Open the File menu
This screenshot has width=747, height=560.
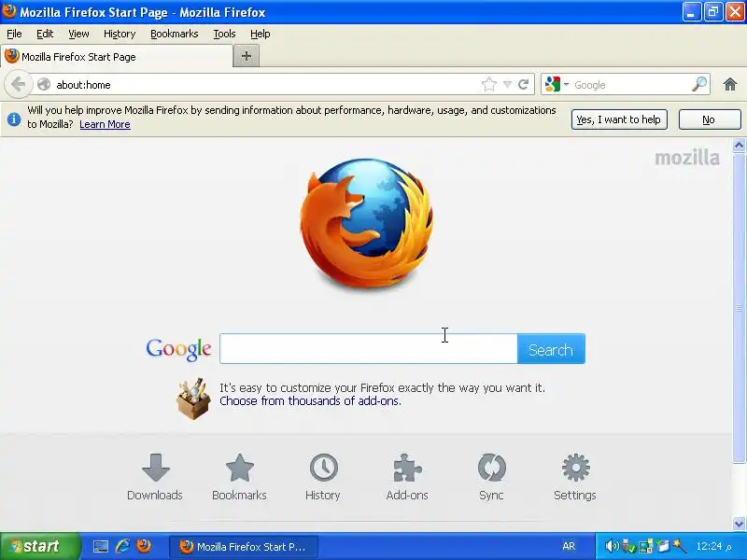(14, 34)
